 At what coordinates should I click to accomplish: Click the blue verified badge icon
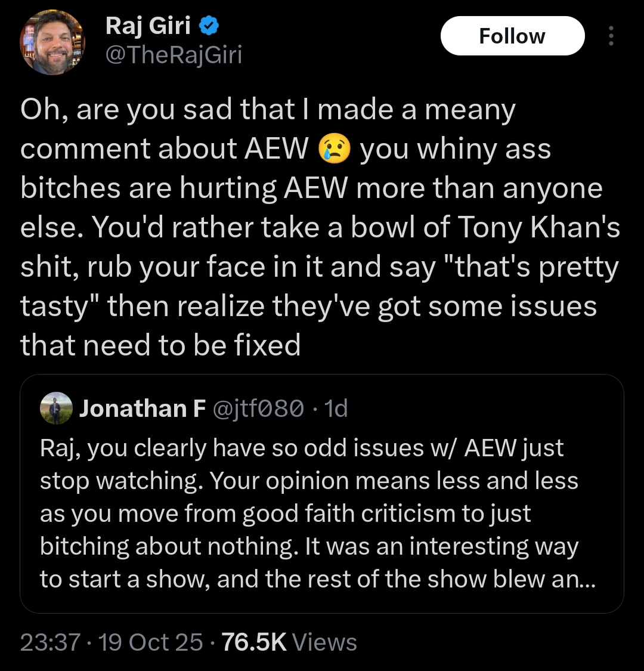point(209,26)
